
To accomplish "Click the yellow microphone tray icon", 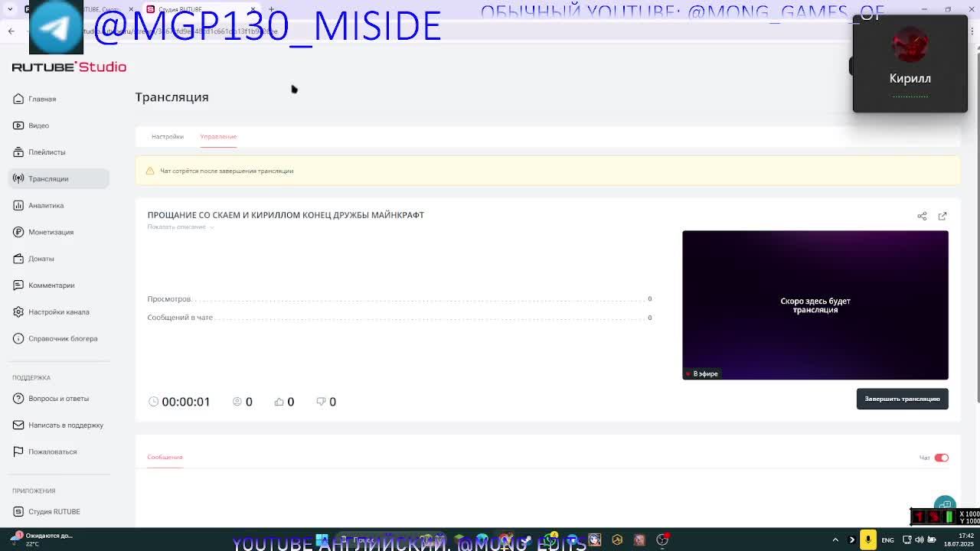I will (868, 540).
